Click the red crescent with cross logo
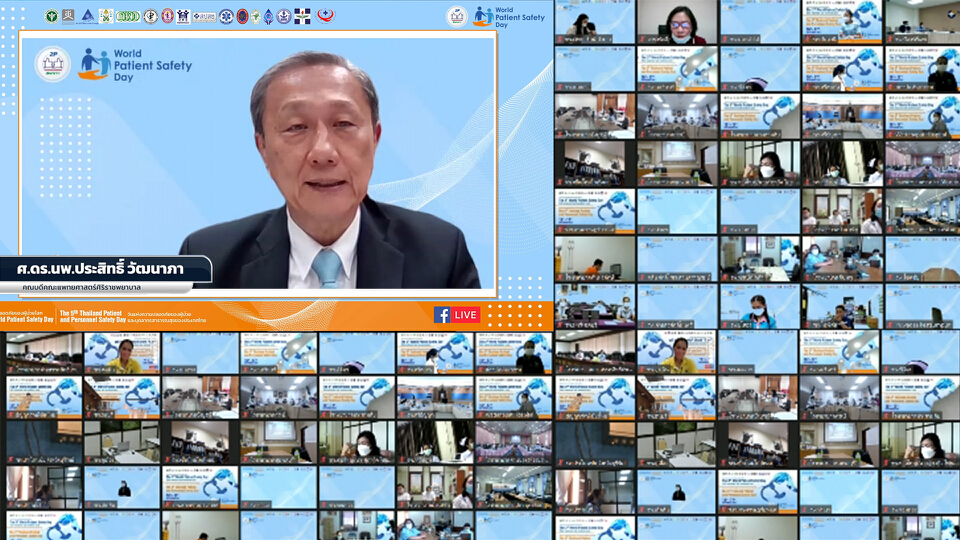The width and height of the screenshot is (960, 540). 325,15
